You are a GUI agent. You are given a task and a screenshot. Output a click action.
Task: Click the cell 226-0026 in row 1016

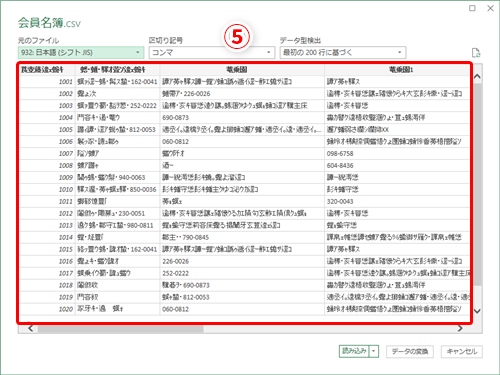242,261
